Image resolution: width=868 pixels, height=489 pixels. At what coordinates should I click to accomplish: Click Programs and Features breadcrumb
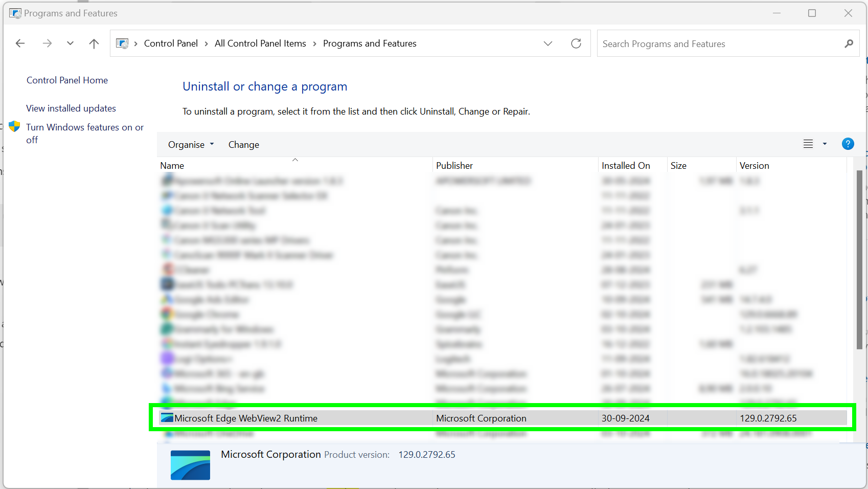[x=370, y=43]
